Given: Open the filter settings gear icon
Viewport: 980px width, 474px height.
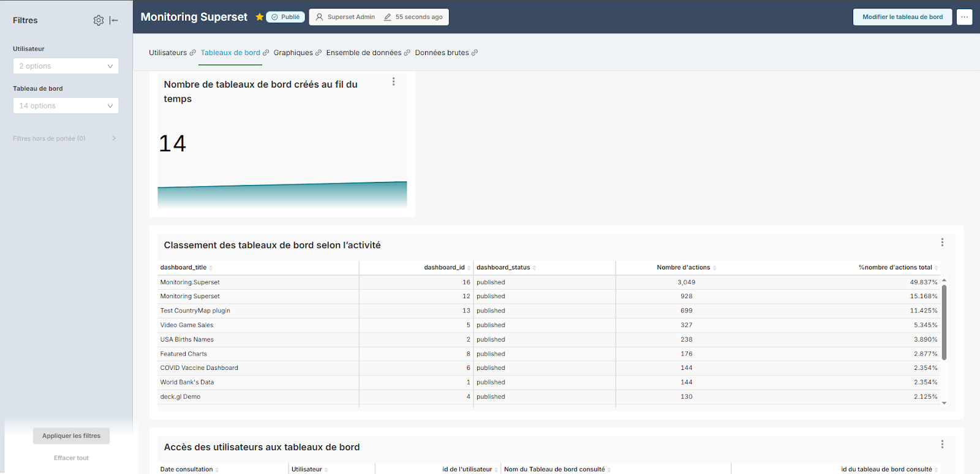Looking at the screenshot, I should coord(98,20).
